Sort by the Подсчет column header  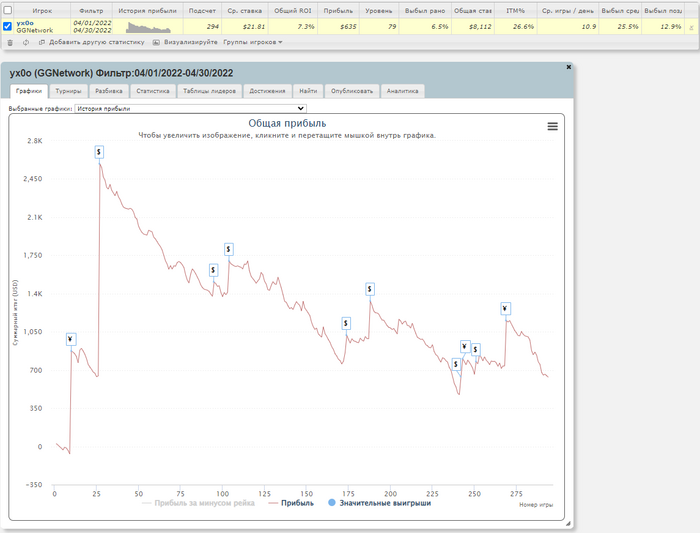[202, 11]
